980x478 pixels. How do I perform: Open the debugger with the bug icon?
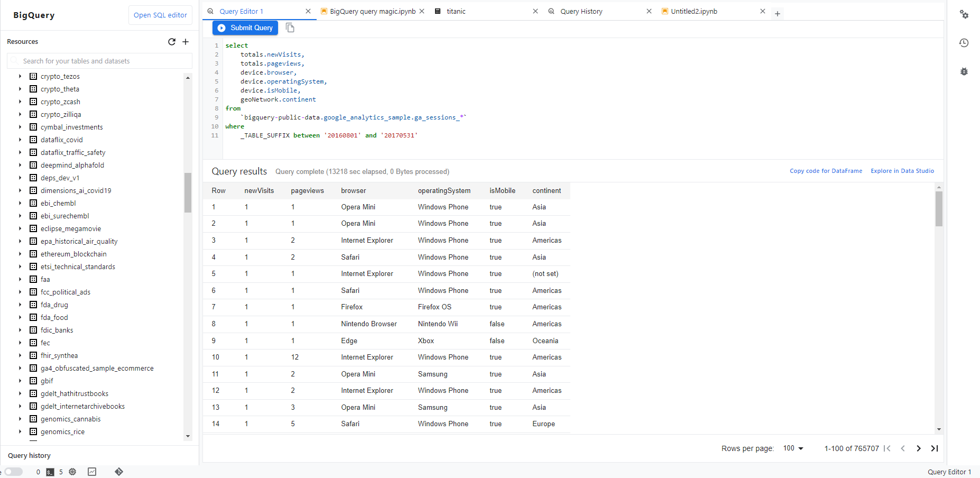(964, 71)
